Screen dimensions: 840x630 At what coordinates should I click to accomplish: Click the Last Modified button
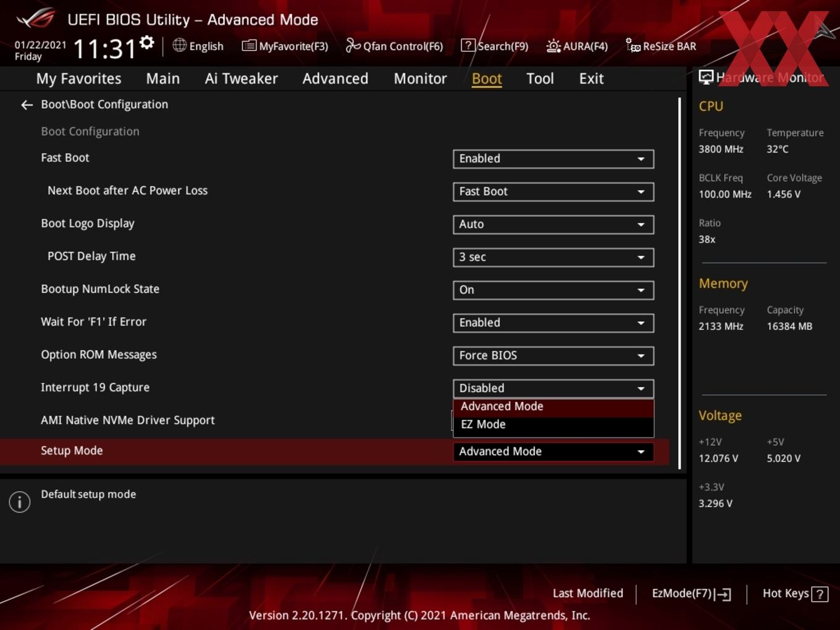point(588,594)
